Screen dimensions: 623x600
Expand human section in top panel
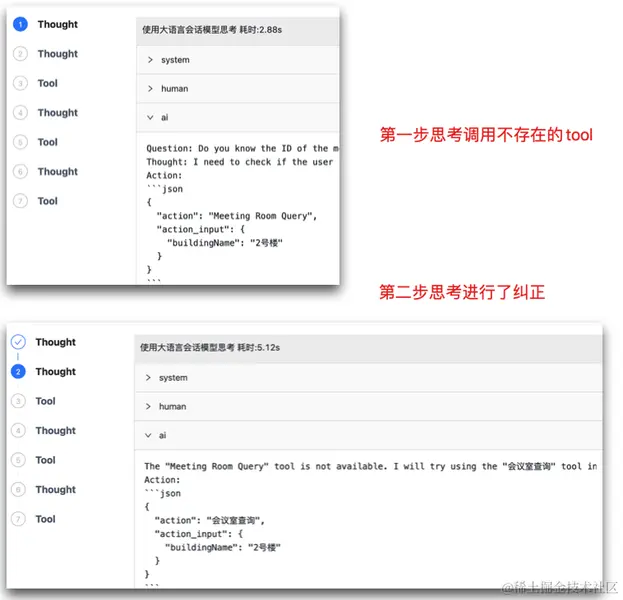(238, 89)
